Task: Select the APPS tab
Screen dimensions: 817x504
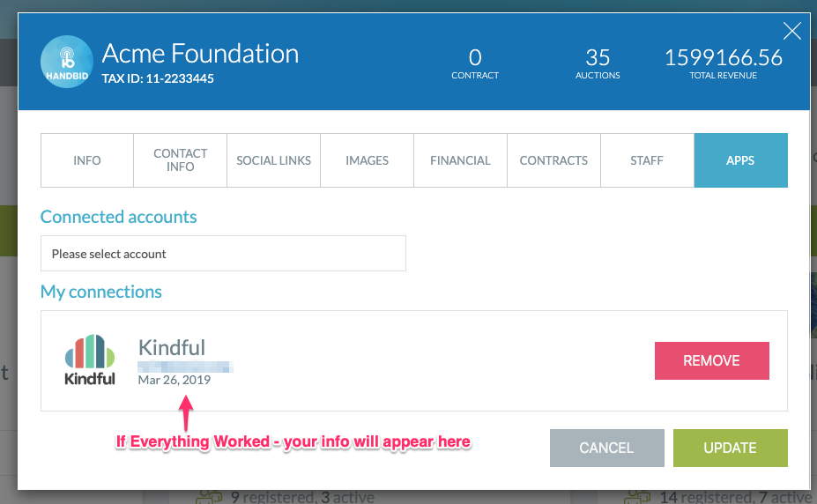Action: pyautogui.click(x=740, y=160)
